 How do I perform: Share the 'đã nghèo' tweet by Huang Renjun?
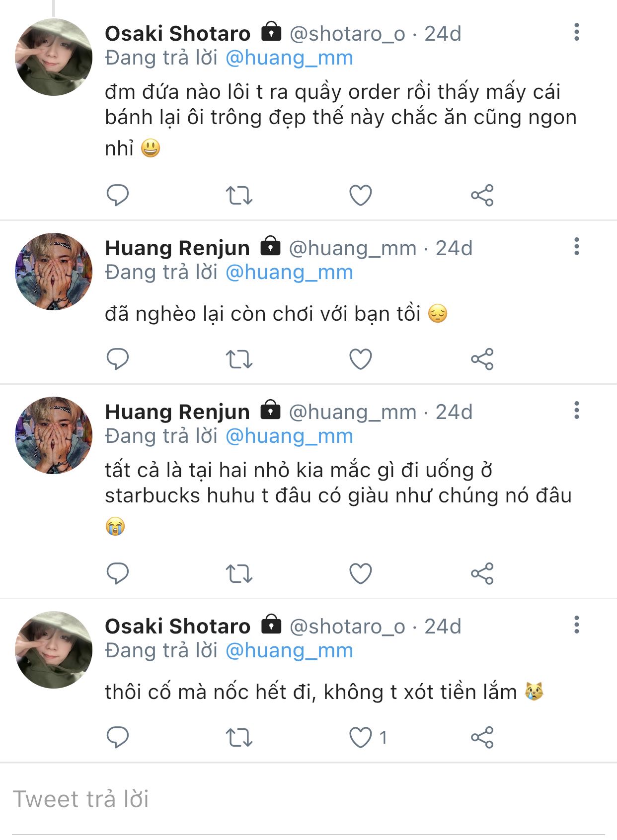tap(482, 359)
